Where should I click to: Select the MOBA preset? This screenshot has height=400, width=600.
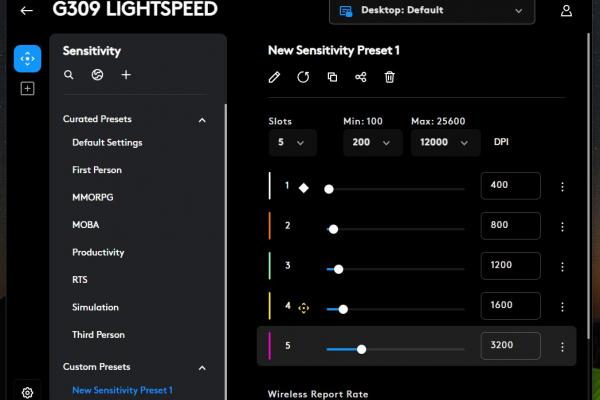click(x=86, y=225)
